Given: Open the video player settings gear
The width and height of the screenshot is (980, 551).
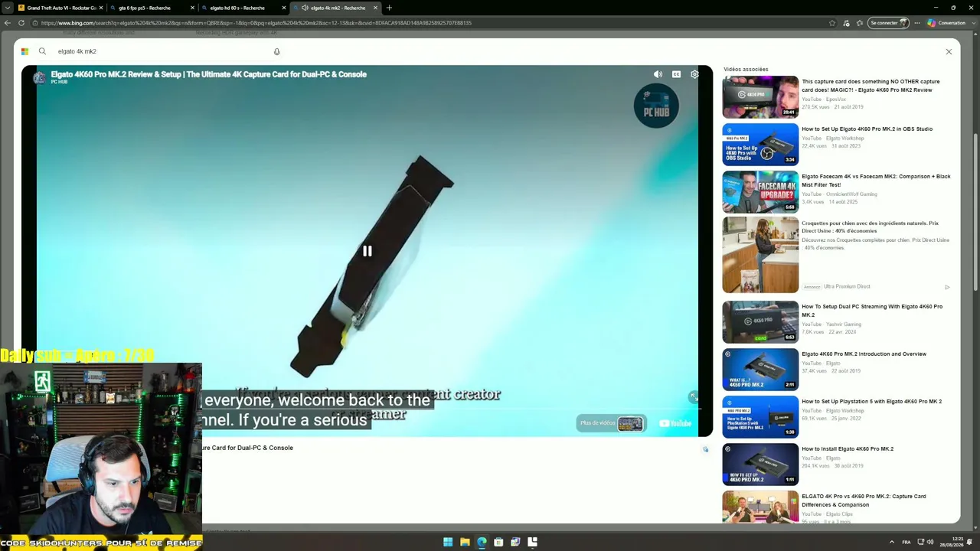Looking at the screenshot, I should coord(694,74).
